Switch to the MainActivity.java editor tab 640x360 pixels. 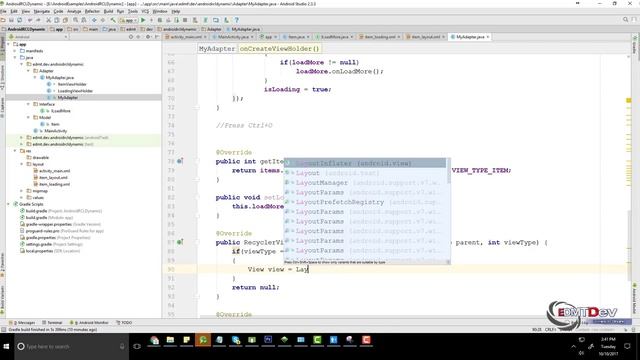[233, 37]
